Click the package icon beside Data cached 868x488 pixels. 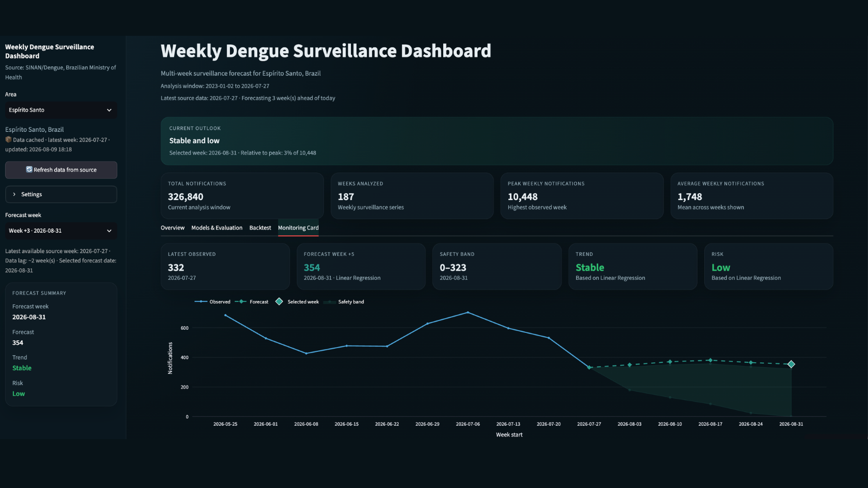point(9,139)
